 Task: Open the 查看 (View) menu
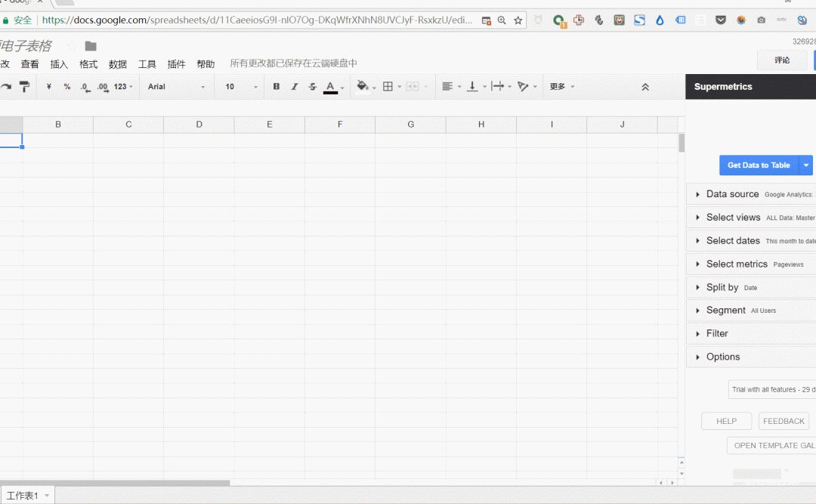[29, 64]
